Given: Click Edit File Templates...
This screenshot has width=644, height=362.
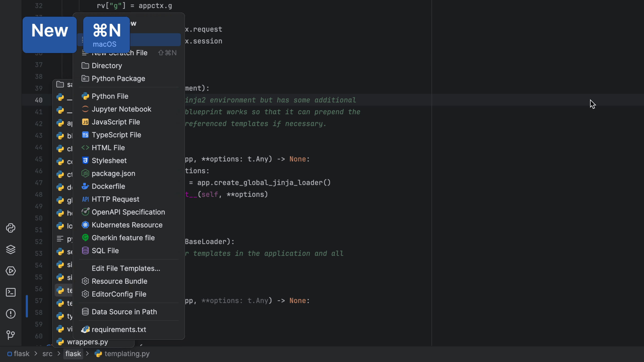Looking at the screenshot, I should (x=126, y=268).
